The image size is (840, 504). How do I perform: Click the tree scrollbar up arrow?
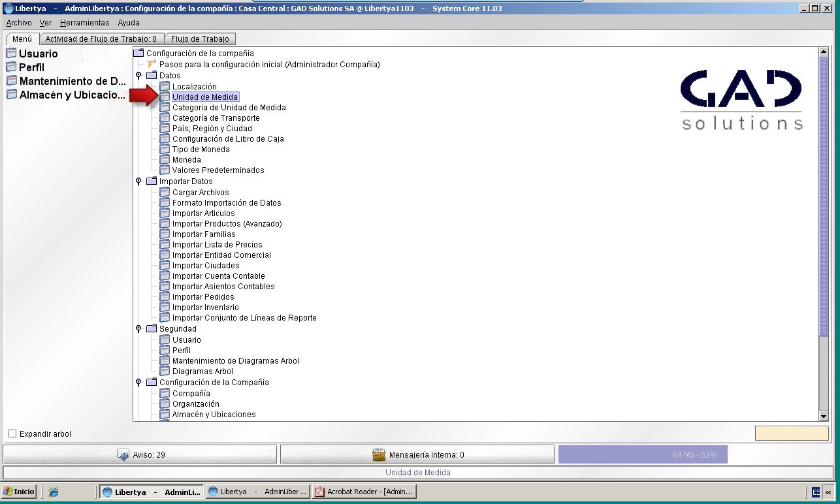point(824,52)
